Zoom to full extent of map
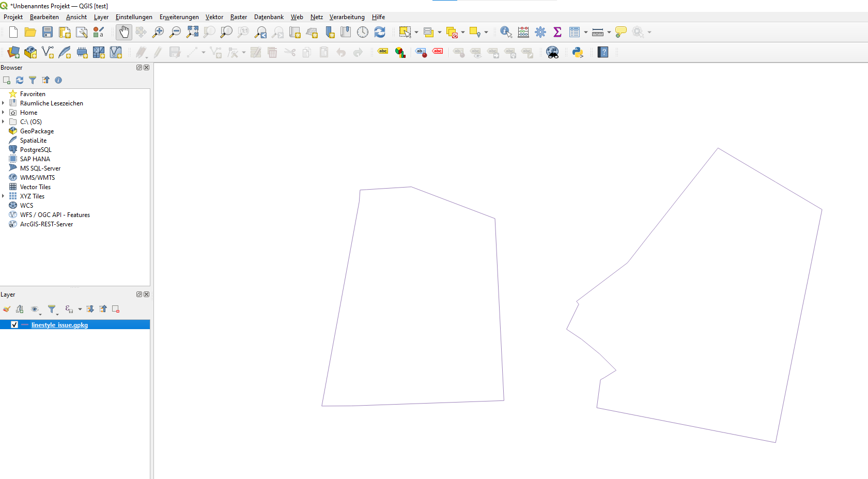The height and width of the screenshot is (479, 868). pos(192,32)
